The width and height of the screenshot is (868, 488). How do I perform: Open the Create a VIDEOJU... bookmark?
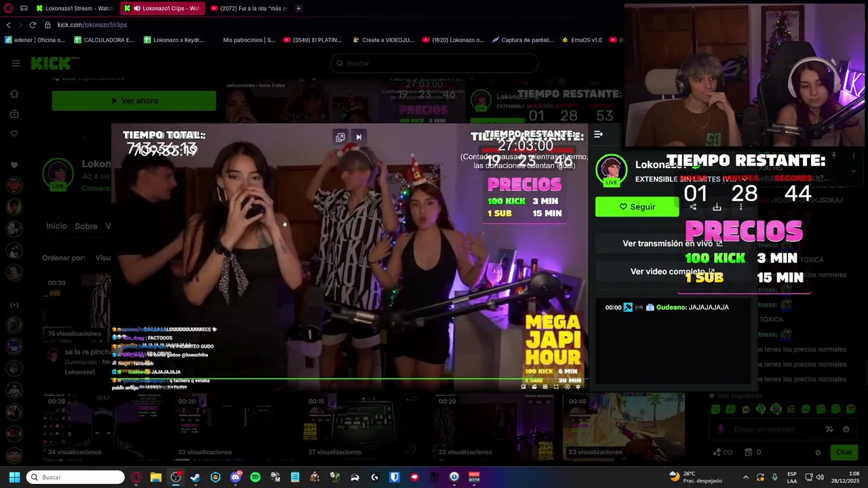point(382,40)
